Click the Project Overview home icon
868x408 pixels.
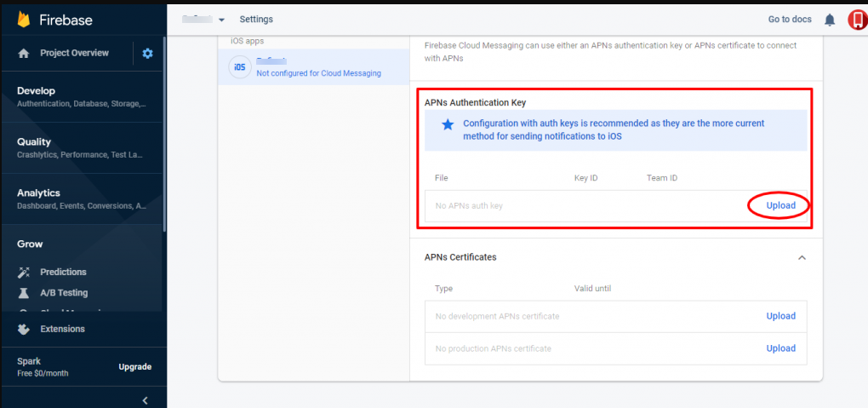tap(23, 53)
